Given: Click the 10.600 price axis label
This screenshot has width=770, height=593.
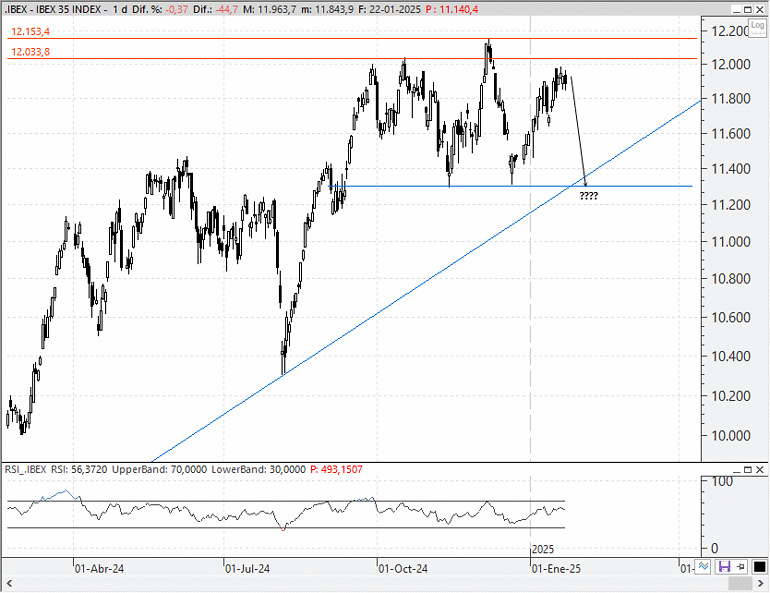Looking at the screenshot, I should click(x=731, y=317).
